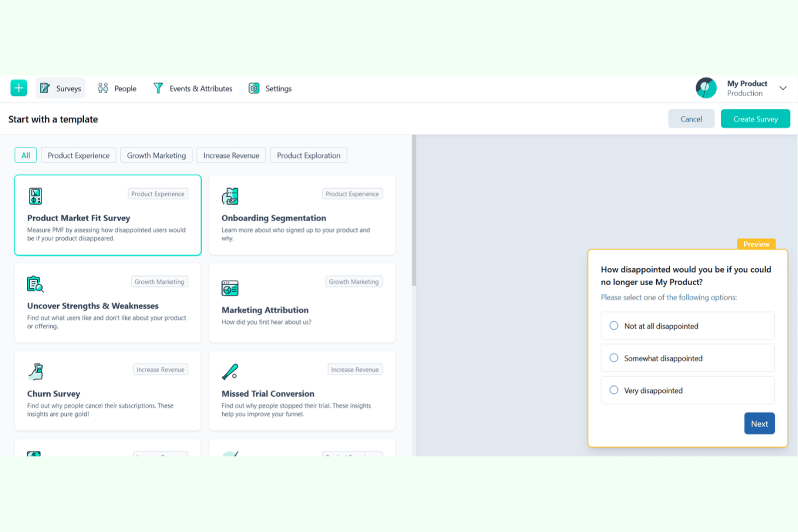Click the green plus add button
This screenshot has width=798, height=532.
pos(19,88)
